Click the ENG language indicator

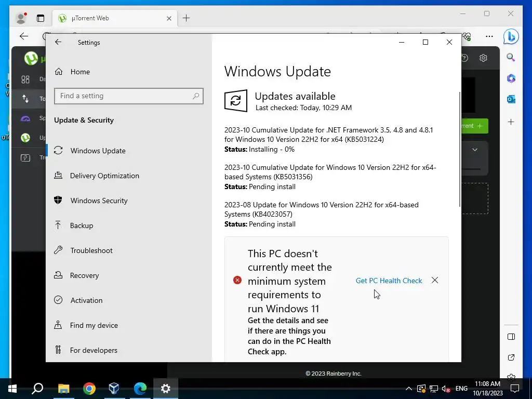pos(461,389)
